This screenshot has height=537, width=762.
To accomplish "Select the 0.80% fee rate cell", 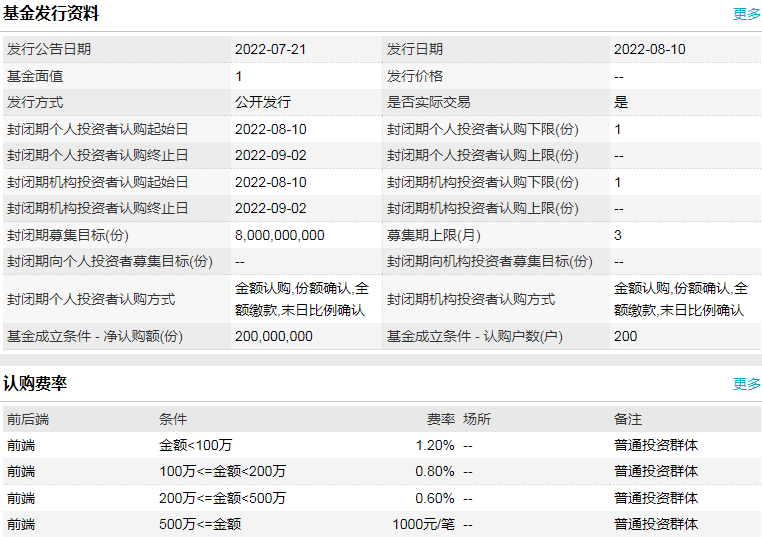I will (435, 471).
